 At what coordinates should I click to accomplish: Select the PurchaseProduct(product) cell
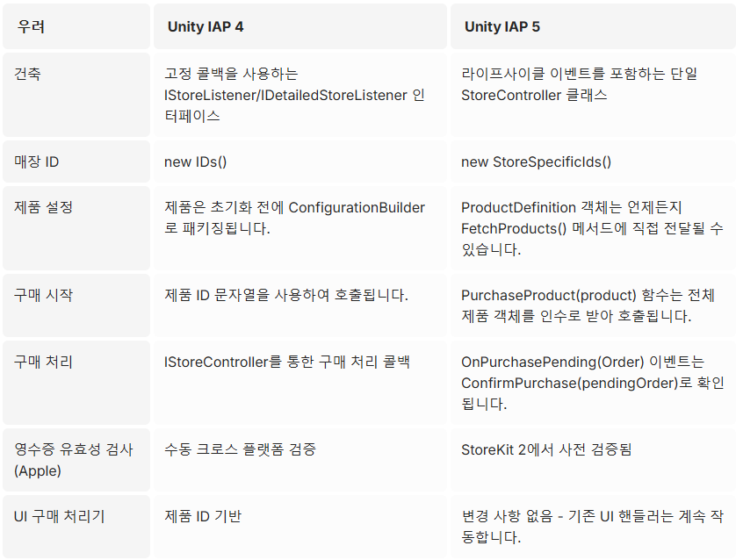click(x=594, y=305)
